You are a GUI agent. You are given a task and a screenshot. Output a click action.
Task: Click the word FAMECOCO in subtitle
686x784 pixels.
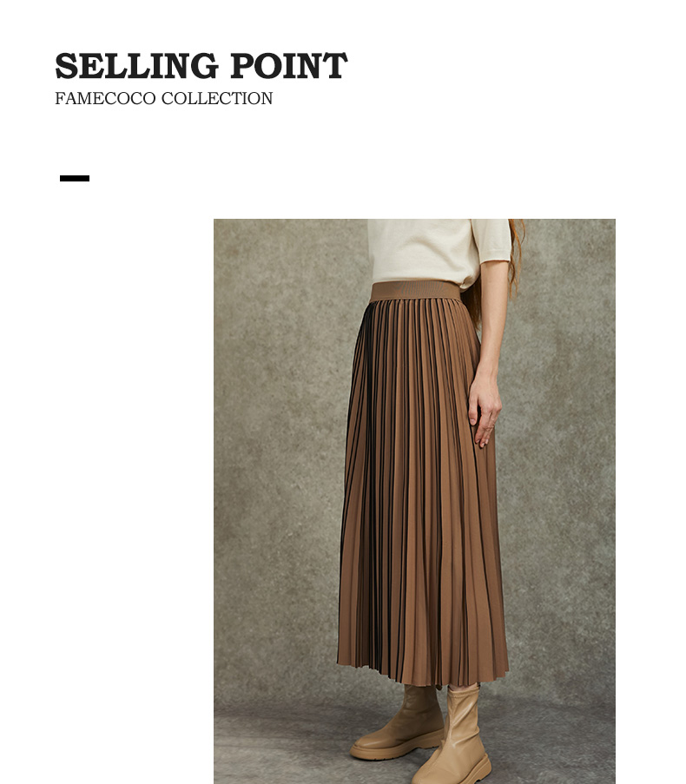(x=105, y=98)
